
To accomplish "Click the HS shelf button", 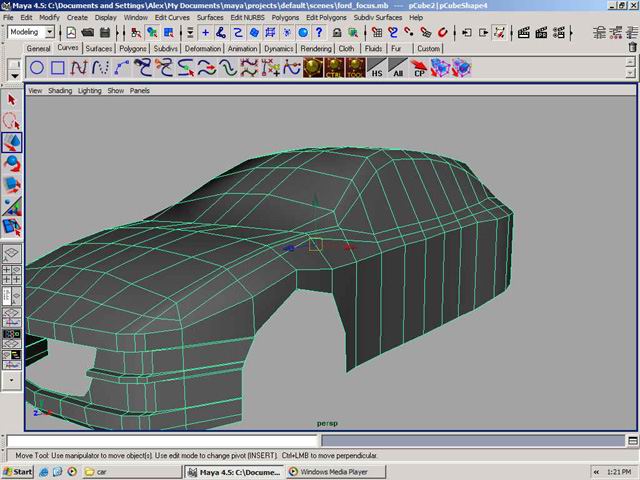I will 377,69.
